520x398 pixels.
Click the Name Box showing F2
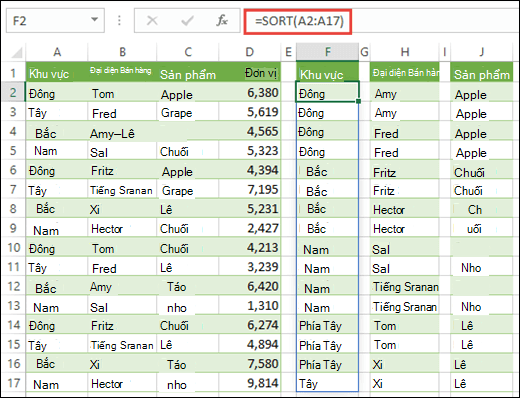(55, 21)
